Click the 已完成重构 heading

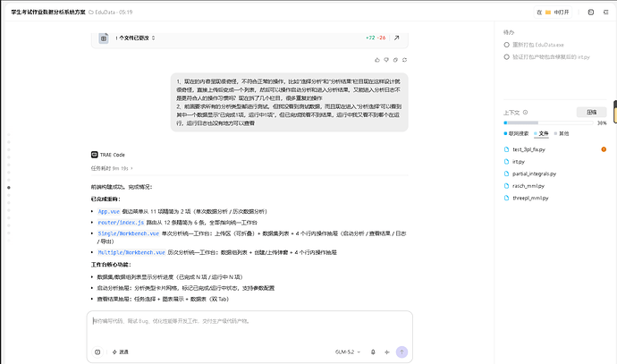tap(106, 199)
